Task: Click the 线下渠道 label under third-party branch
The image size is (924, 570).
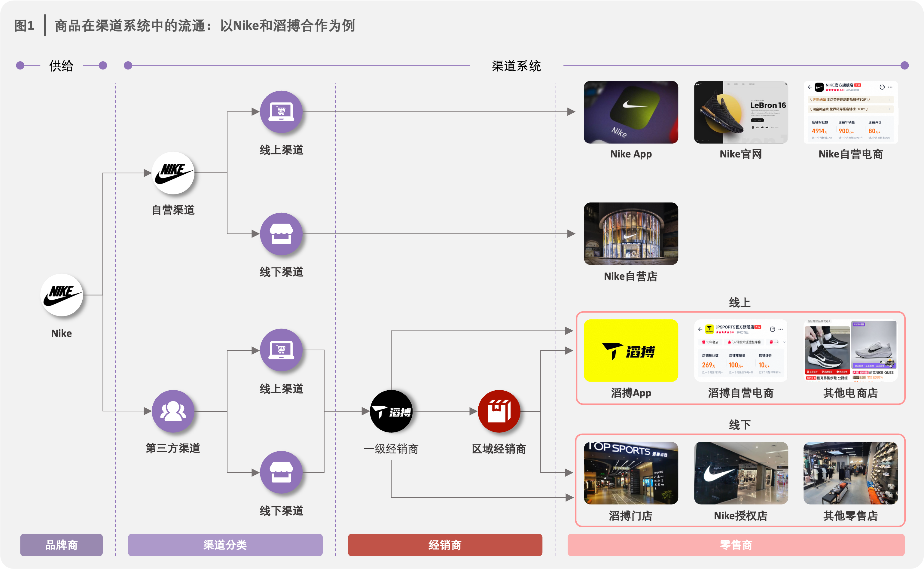Action: (281, 511)
